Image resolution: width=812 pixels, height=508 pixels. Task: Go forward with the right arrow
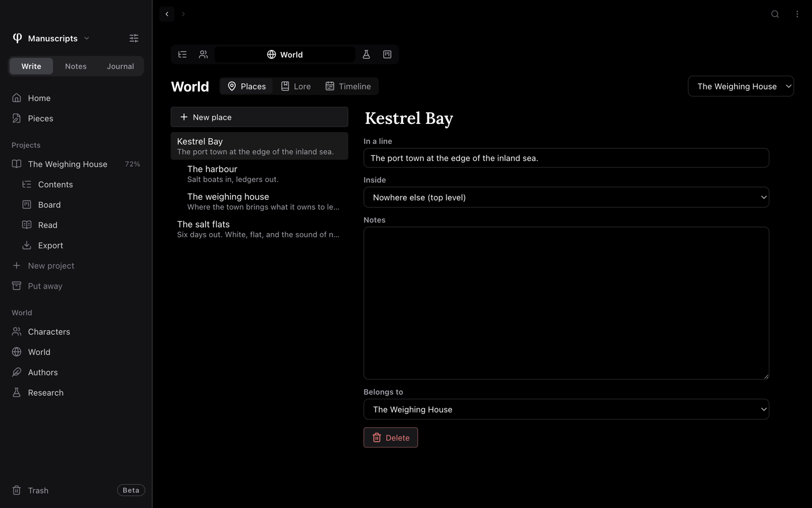[183, 14]
